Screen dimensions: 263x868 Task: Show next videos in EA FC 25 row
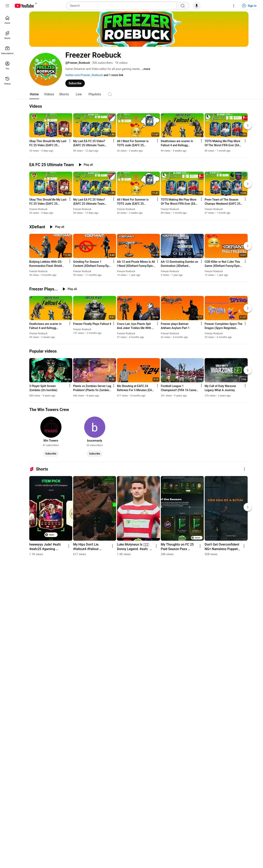coord(247,184)
